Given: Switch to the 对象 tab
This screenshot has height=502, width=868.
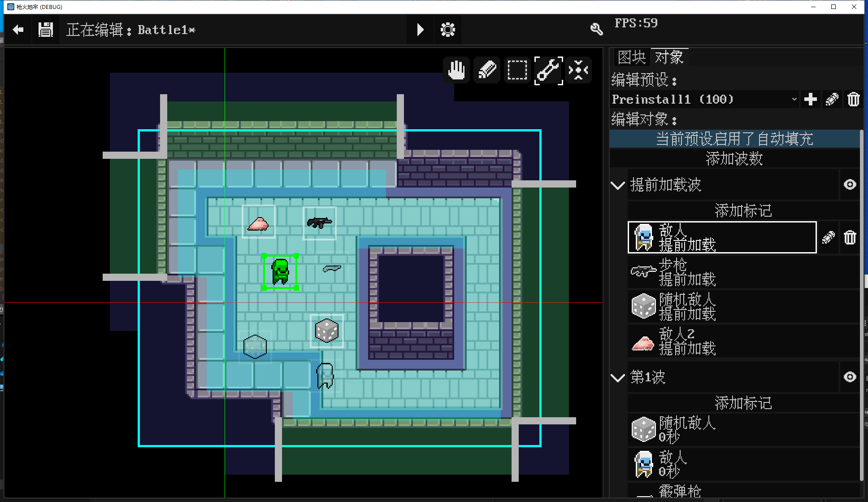Looking at the screenshot, I should click(669, 57).
